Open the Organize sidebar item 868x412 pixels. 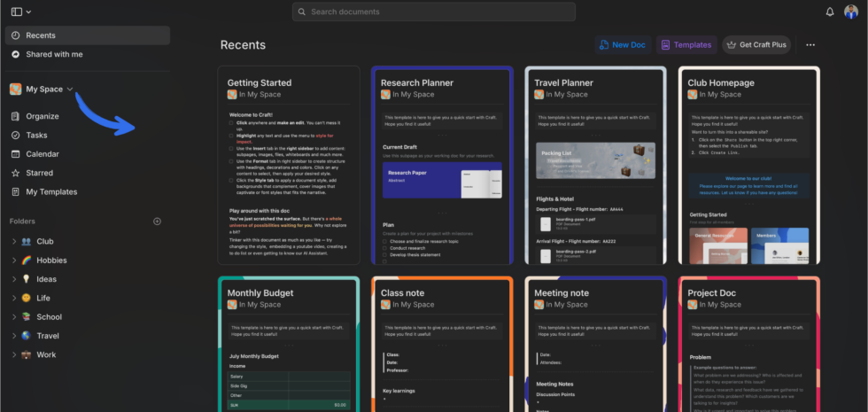tap(42, 116)
